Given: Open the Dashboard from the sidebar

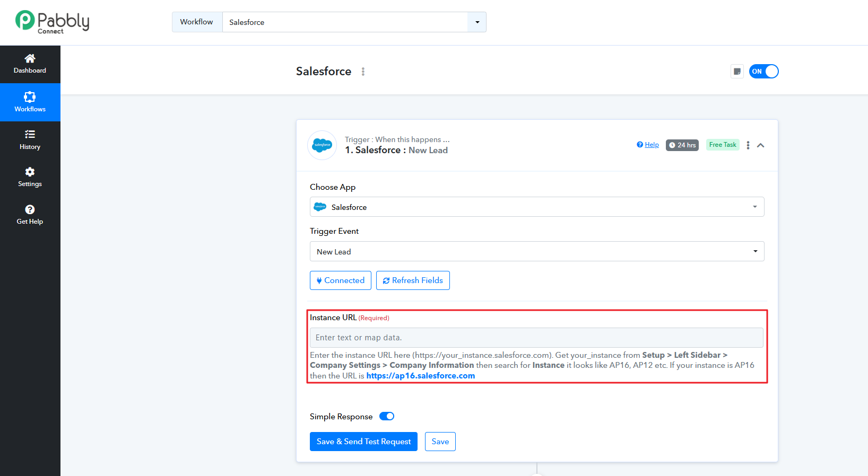Looking at the screenshot, I should (x=30, y=64).
